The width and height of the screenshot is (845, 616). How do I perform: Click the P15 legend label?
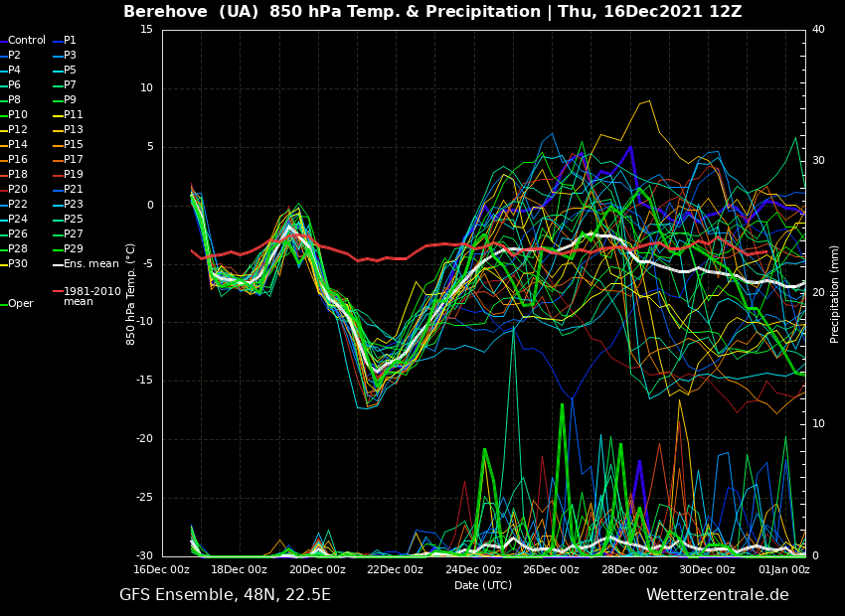coord(73,145)
